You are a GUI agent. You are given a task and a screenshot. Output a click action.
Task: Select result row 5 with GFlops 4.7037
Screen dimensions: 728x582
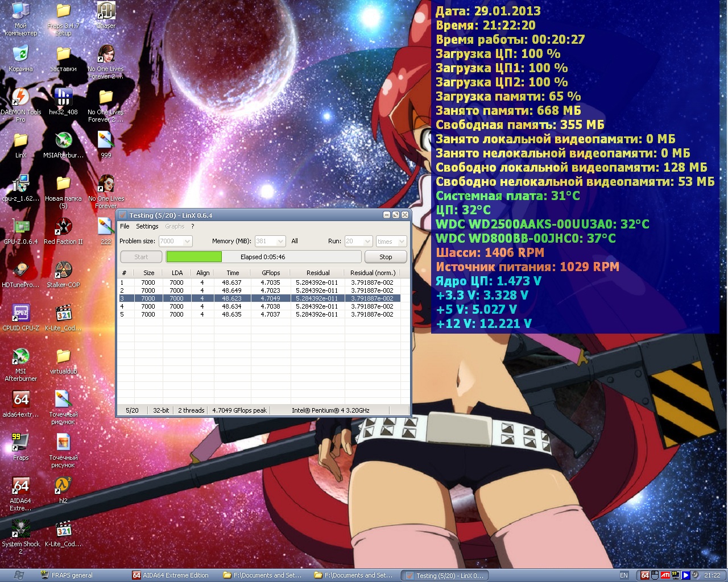click(x=259, y=314)
